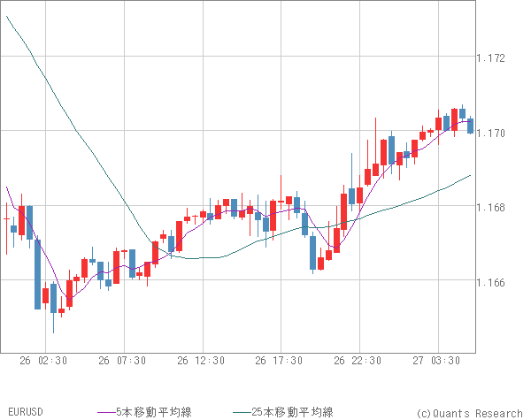This screenshot has height=420, width=531.
Task: Click the 26 22:30 time label
Action: point(358,361)
